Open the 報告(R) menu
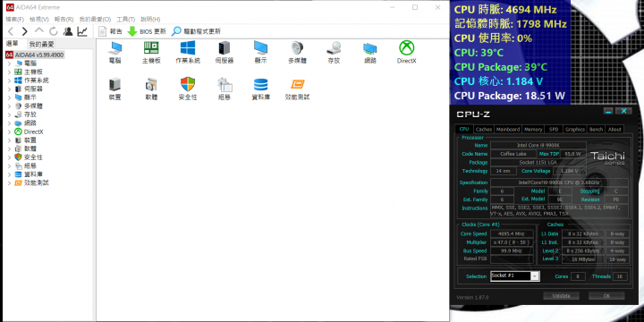Screen dimensions: 644x322 point(64,20)
